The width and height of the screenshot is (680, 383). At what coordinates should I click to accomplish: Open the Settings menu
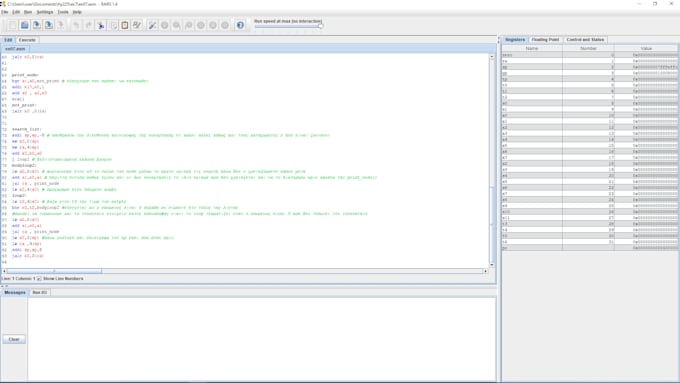[x=45, y=12]
